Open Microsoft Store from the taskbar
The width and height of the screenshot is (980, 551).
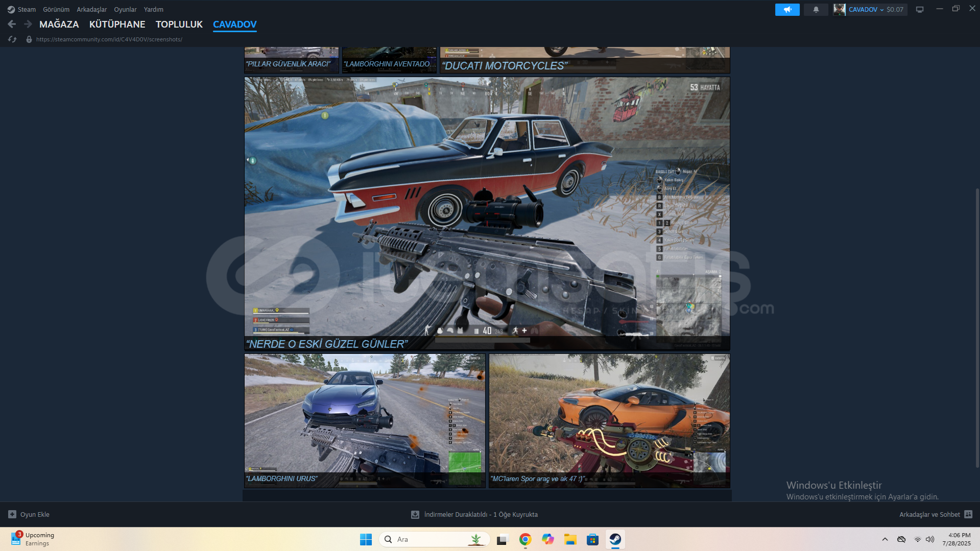tap(593, 539)
